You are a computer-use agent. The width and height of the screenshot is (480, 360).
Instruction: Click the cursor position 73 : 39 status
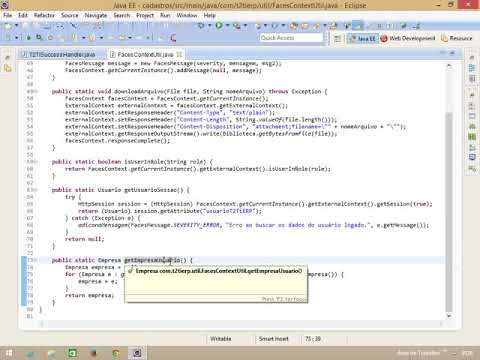point(313,339)
